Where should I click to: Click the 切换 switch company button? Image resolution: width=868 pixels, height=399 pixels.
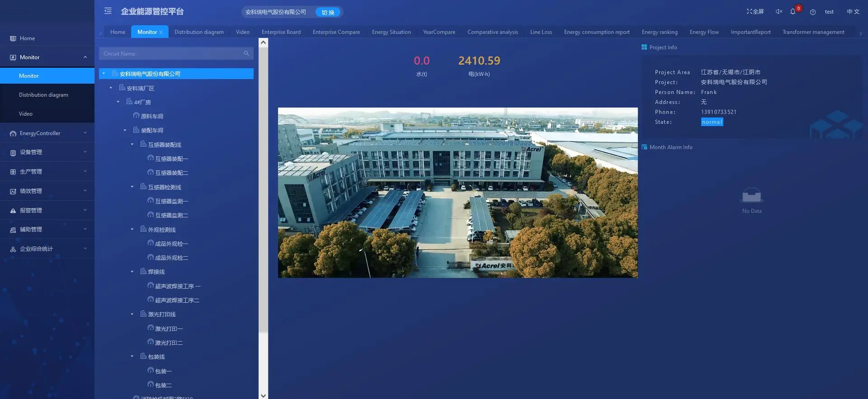(328, 12)
